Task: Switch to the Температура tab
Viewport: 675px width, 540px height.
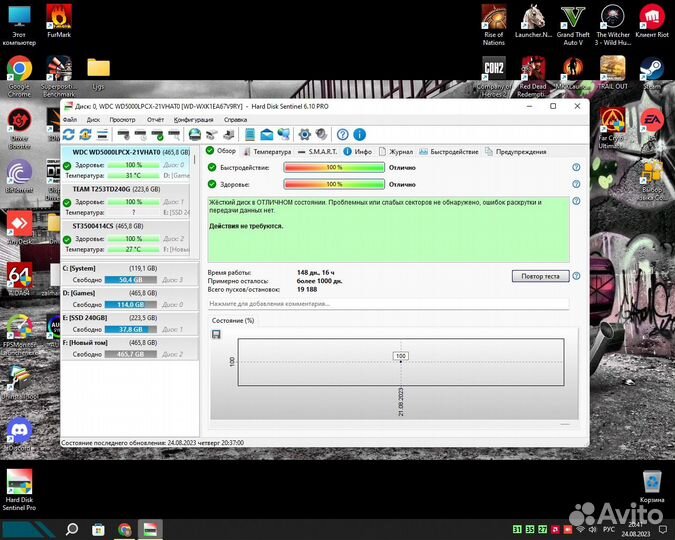Action: click(267, 152)
